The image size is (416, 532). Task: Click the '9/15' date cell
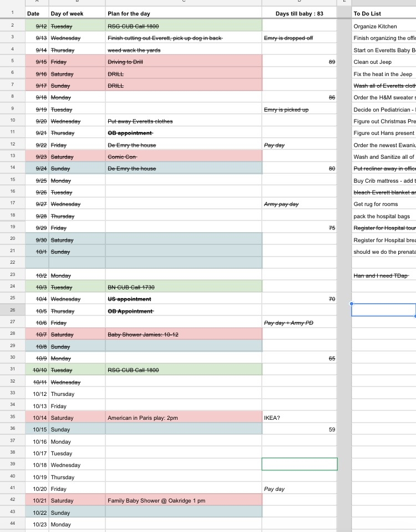click(37, 62)
